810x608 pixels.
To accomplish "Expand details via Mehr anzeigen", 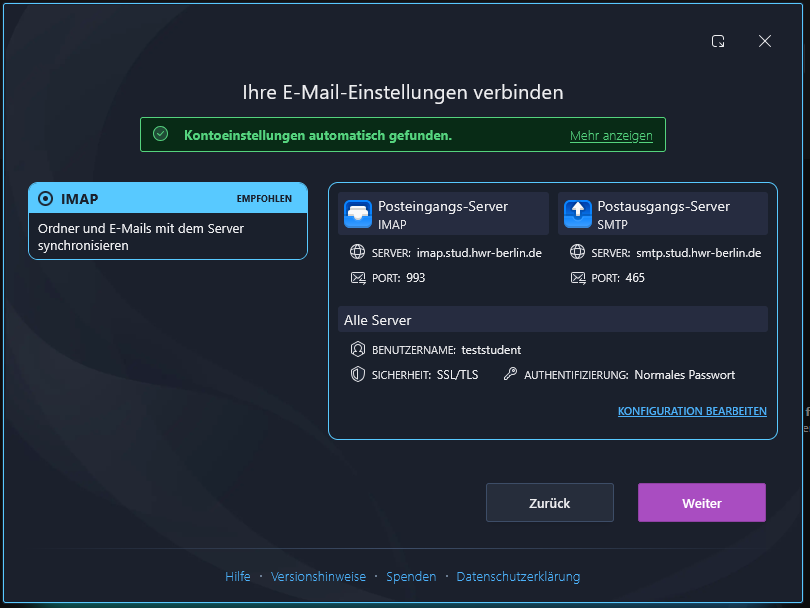I will [611, 136].
